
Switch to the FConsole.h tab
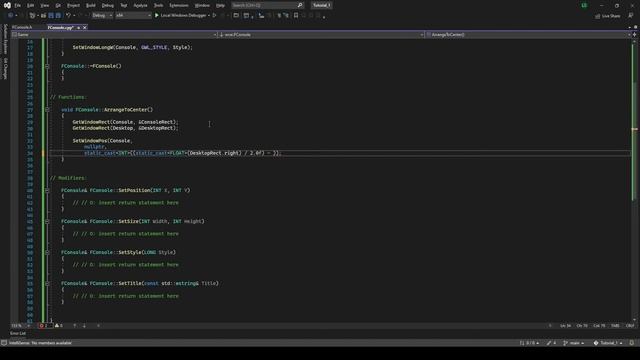point(22,27)
